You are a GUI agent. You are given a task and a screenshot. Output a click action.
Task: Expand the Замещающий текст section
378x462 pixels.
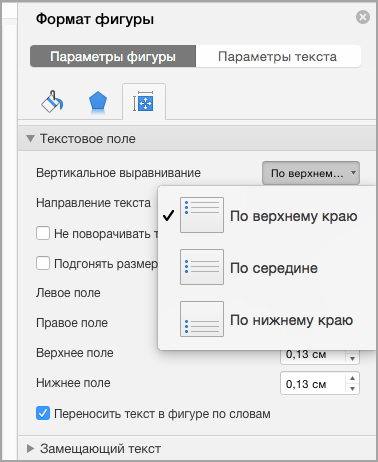[x=31, y=449]
